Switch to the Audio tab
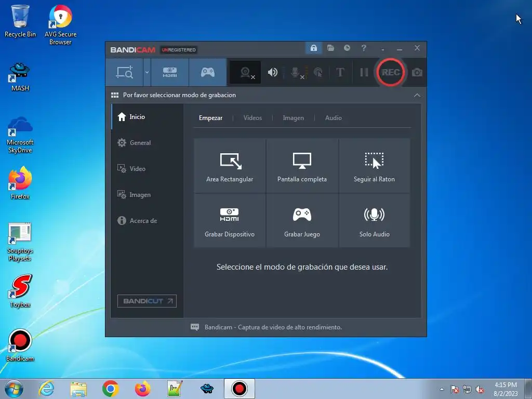The height and width of the screenshot is (399, 532). click(333, 118)
